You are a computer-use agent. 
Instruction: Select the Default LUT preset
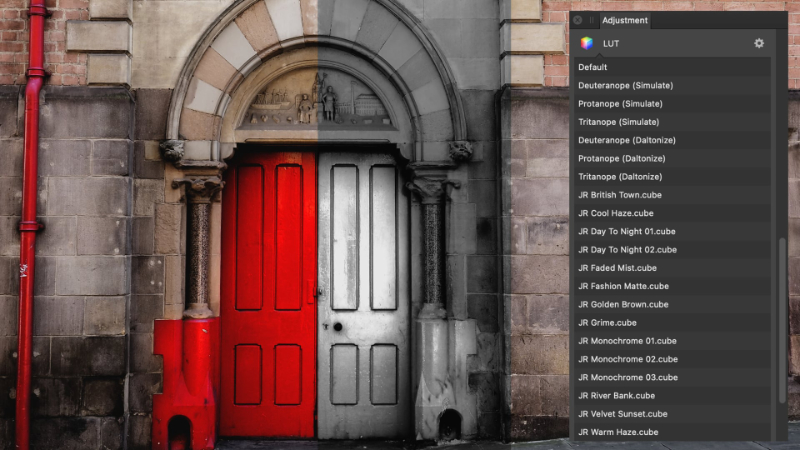pos(672,67)
